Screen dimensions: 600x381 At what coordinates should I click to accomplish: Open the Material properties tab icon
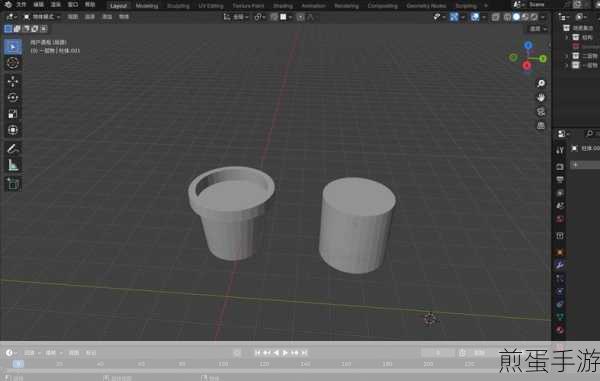pyautogui.click(x=560, y=329)
